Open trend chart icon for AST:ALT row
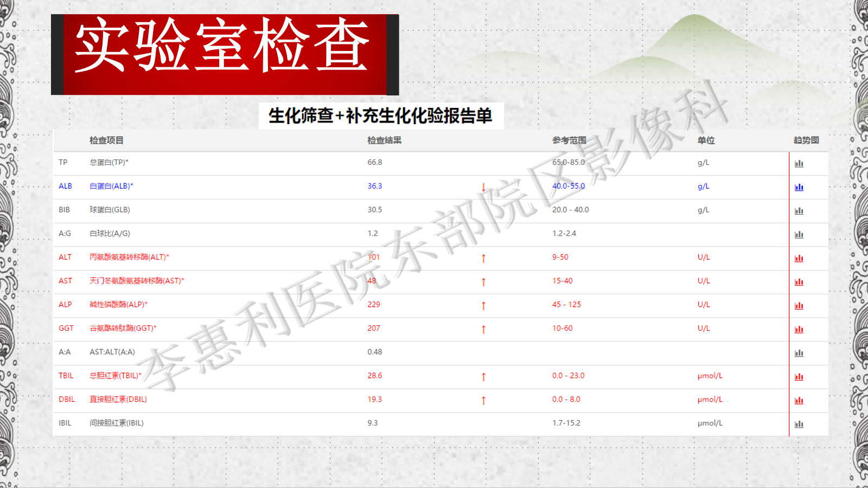The height and width of the screenshot is (488, 868). point(799,353)
